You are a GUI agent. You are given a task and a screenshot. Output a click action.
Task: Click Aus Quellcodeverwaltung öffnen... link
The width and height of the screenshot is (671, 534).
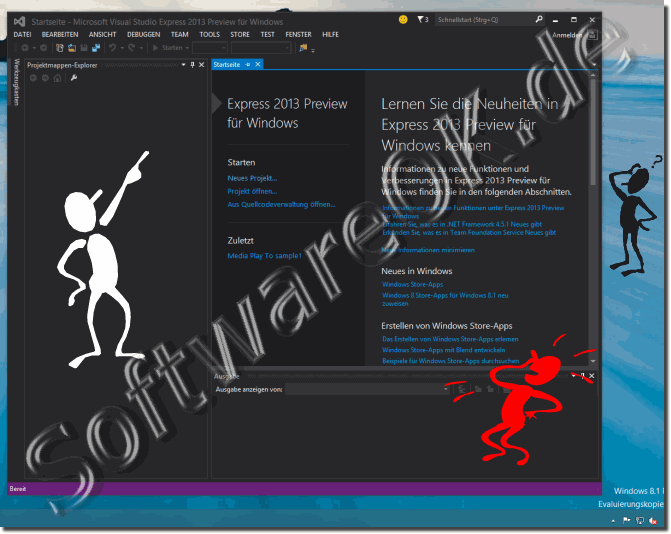pyautogui.click(x=281, y=205)
